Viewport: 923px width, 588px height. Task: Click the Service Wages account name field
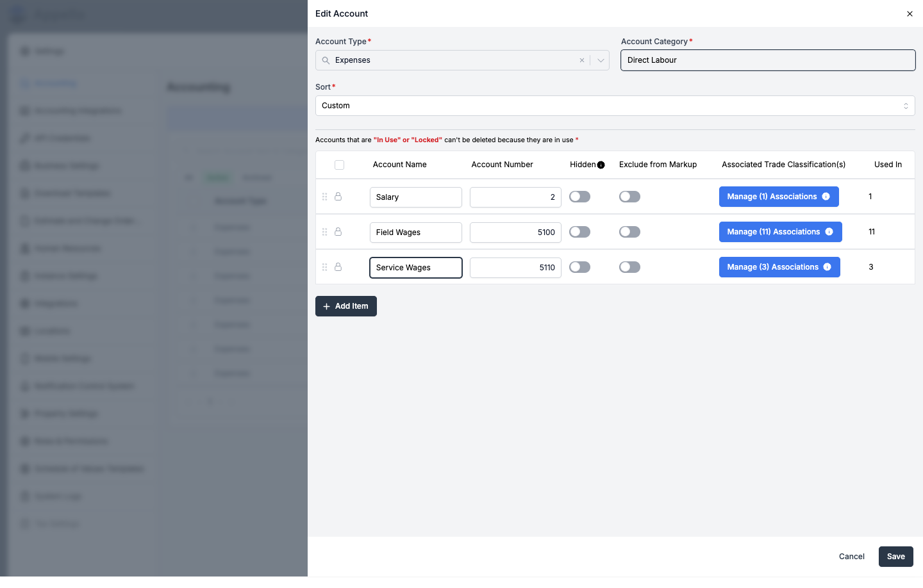[416, 268]
